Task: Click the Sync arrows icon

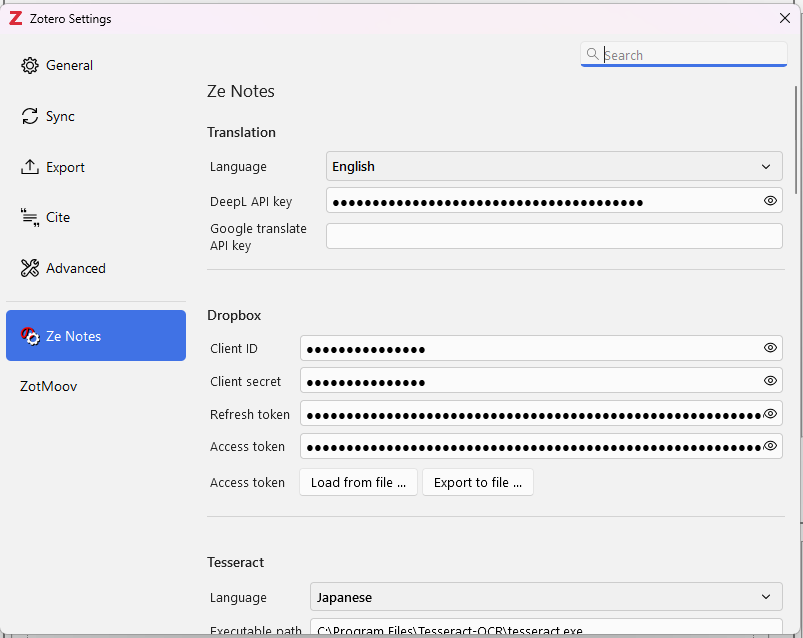Action: tap(30, 116)
